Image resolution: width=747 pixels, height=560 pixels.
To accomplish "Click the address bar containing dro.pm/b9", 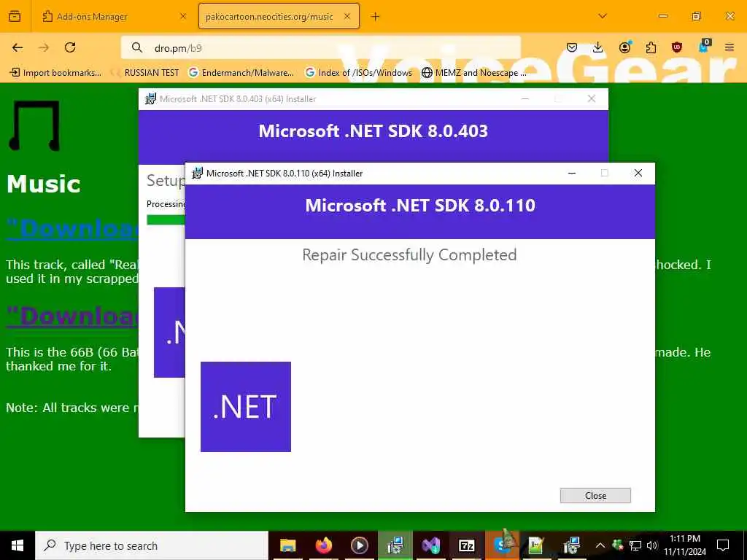I will tap(321, 47).
